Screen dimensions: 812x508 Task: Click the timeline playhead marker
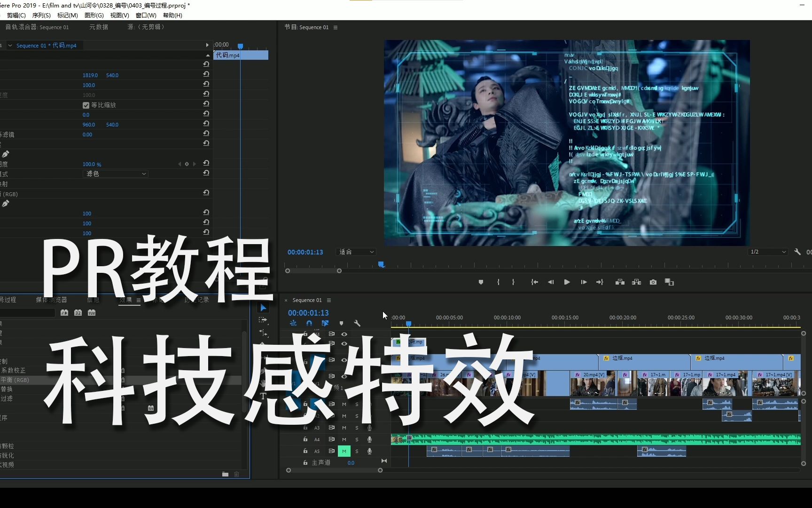click(x=409, y=324)
